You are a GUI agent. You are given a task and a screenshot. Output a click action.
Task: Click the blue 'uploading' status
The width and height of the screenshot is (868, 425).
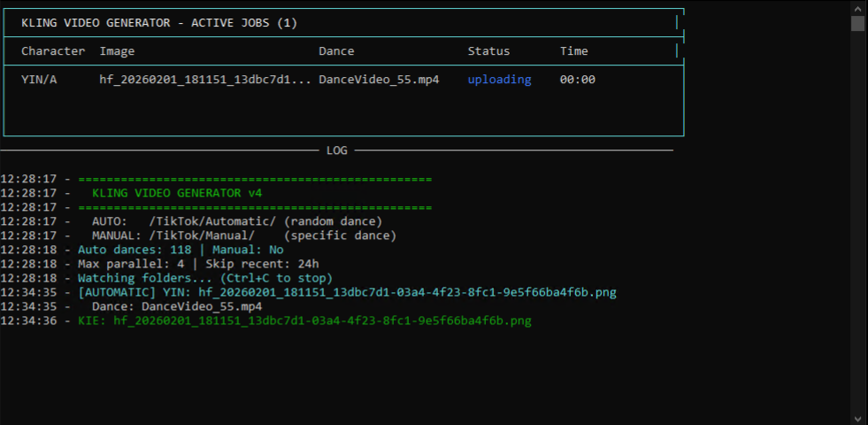click(499, 79)
